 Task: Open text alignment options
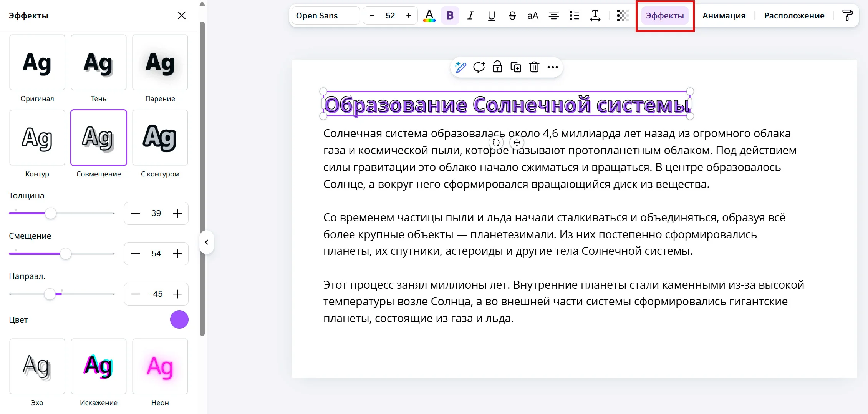pyautogui.click(x=553, y=16)
